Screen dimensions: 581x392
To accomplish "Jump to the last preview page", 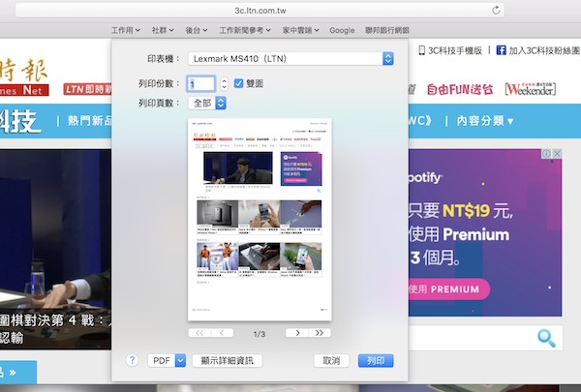I will [x=321, y=333].
